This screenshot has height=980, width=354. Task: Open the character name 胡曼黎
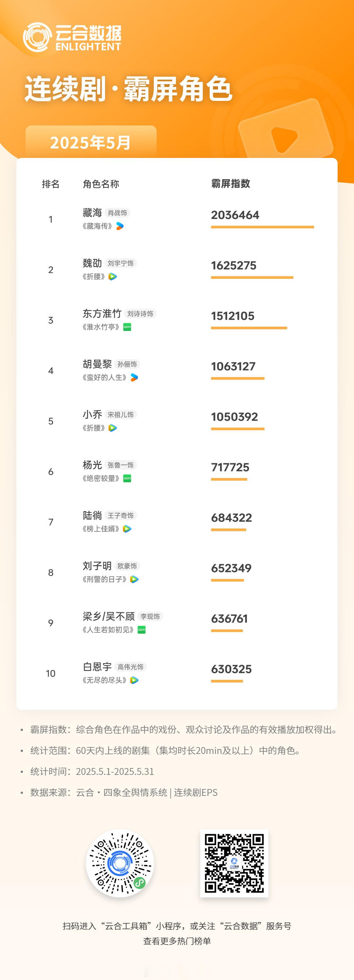click(x=97, y=364)
